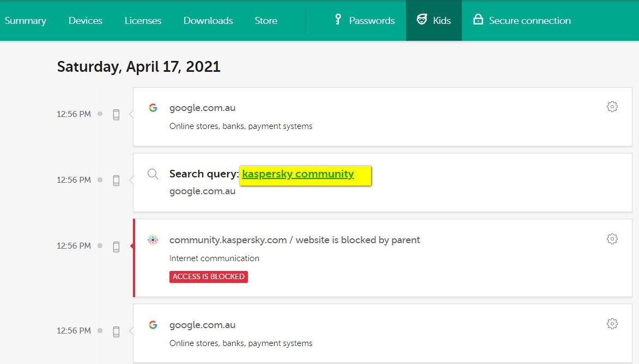
Task: Open the Summary tab
Action: tap(26, 21)
